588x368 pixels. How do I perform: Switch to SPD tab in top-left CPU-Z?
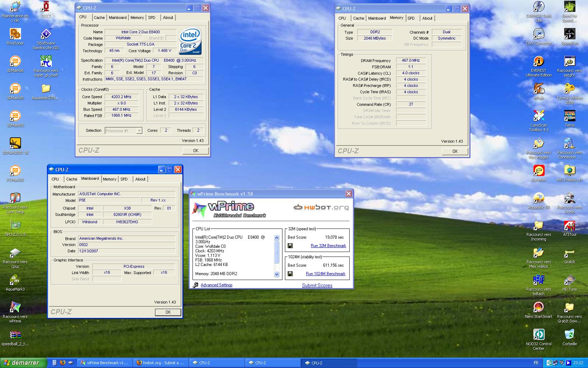click(x=152, y=17)
